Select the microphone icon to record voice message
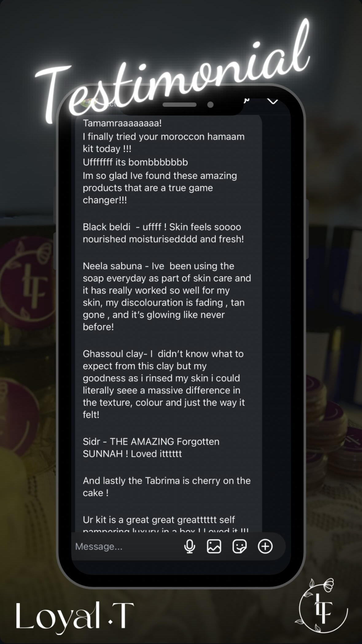This screenshot has height=644, width=362. point(190,547)
